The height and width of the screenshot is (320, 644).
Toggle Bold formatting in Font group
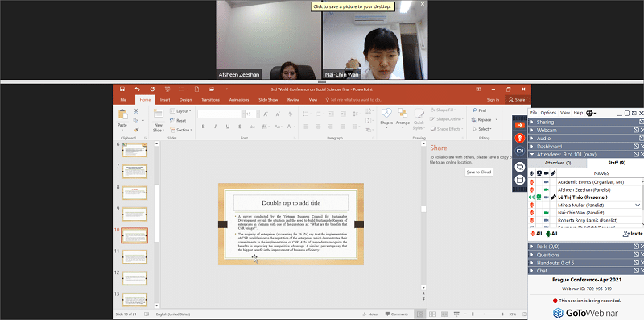pyautogui.click(x=203, y=127)
